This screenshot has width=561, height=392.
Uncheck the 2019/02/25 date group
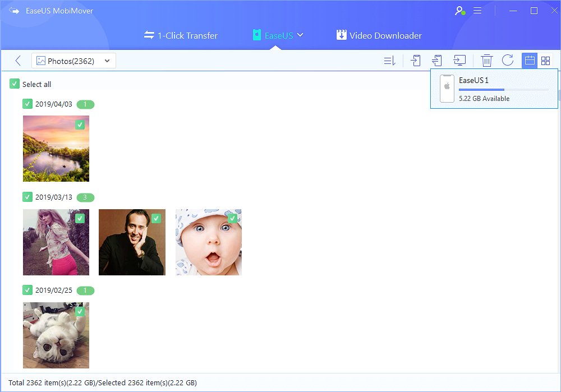coord(27,290)
